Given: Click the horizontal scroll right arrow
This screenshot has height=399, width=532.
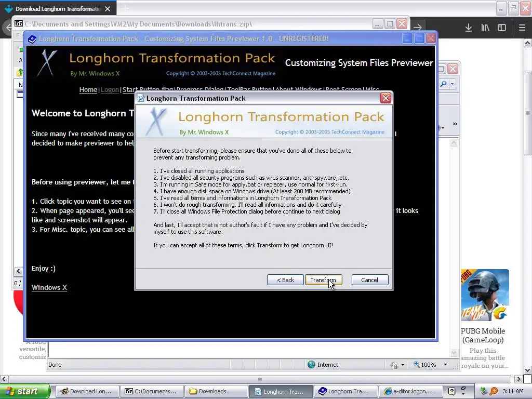Looking at the screenshot, I should click(518, 379).
